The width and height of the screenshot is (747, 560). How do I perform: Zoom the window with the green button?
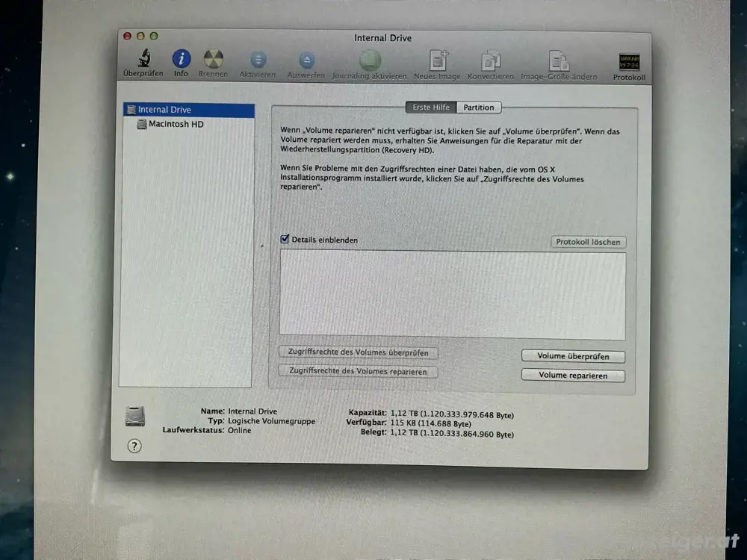coord(154,36)
